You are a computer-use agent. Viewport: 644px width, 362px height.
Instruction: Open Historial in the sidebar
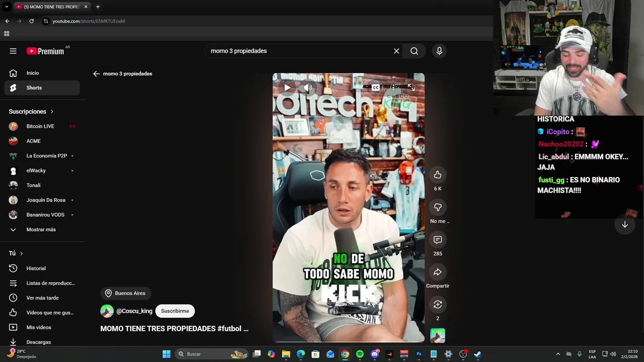pos(42,268)
